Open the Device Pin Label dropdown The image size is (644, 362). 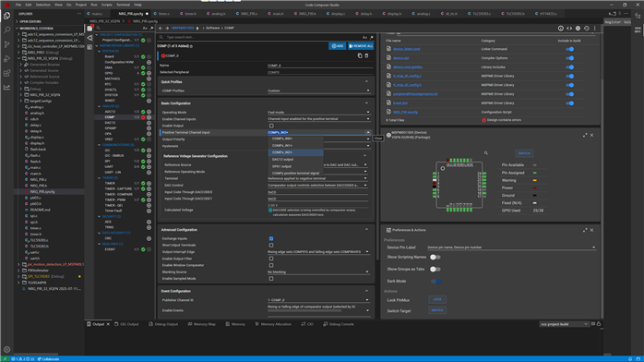(x=511, y=247)
